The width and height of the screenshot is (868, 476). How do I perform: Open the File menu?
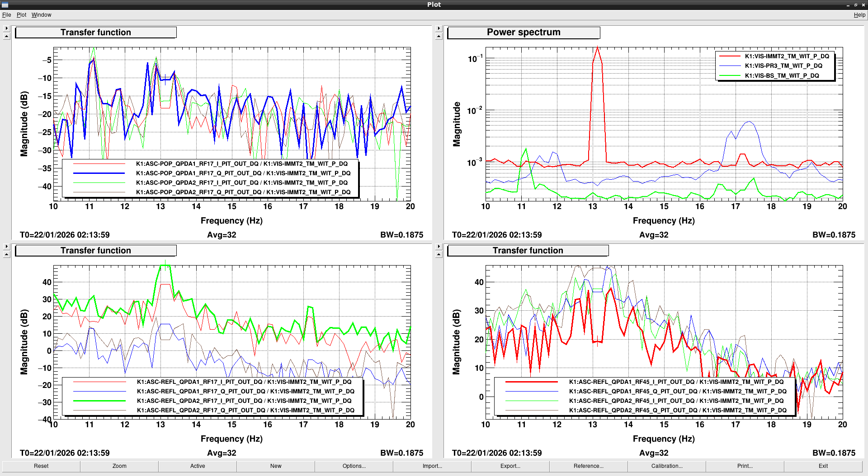point(6,15)
